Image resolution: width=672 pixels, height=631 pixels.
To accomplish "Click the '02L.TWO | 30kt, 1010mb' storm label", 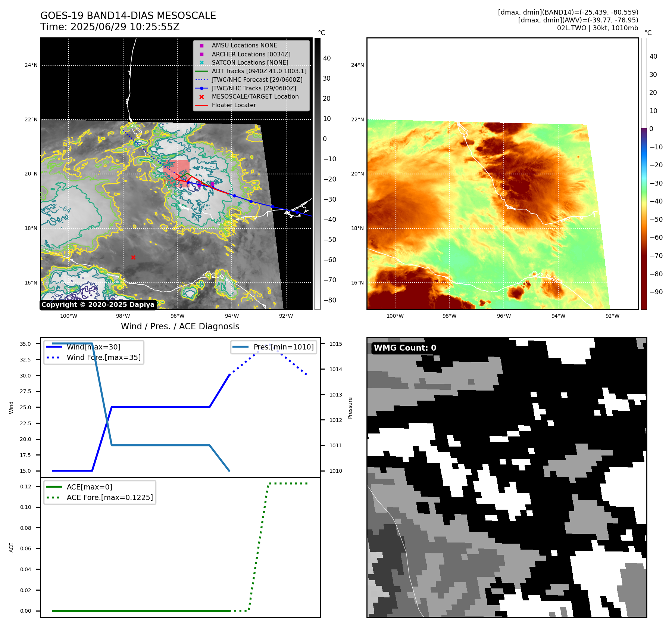I will (x=597, y=28).
